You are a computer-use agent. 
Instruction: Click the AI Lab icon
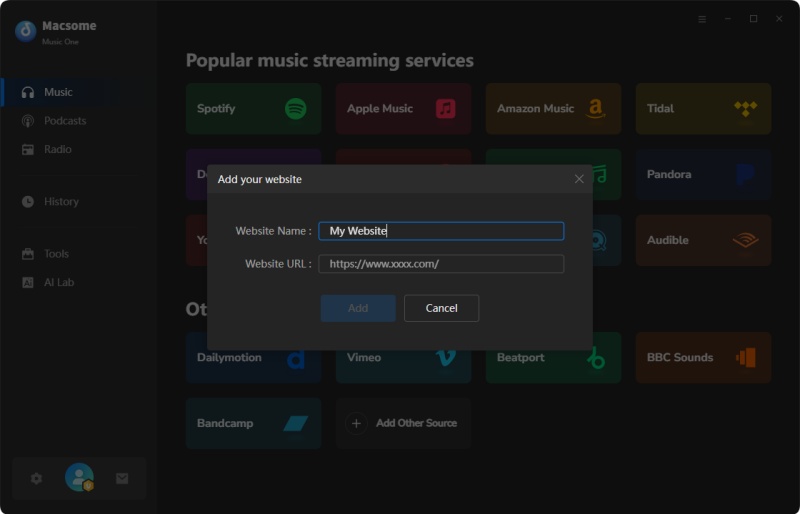pos(28,282)
